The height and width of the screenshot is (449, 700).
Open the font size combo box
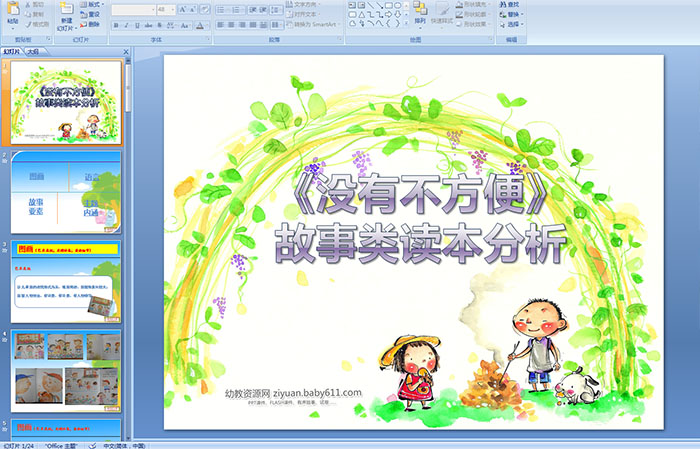(166, 9)
